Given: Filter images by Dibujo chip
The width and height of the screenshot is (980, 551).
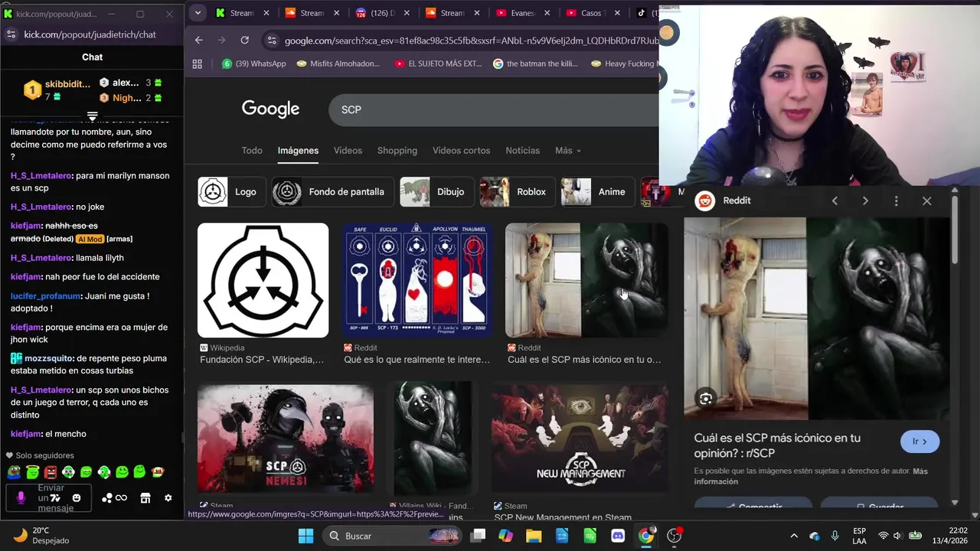Looking at the screenshot, I should pos(437,192).
